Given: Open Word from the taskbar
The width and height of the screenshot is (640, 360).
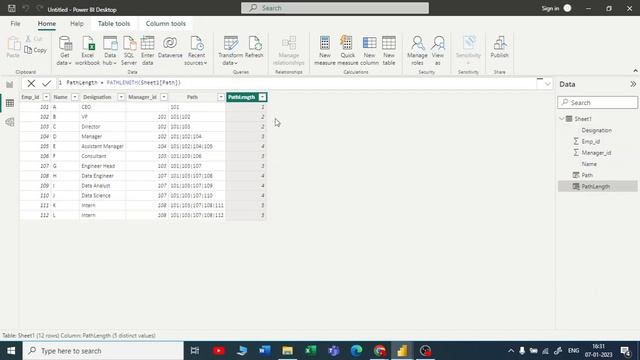Looking at the screenshot, I should click(264, 351).
